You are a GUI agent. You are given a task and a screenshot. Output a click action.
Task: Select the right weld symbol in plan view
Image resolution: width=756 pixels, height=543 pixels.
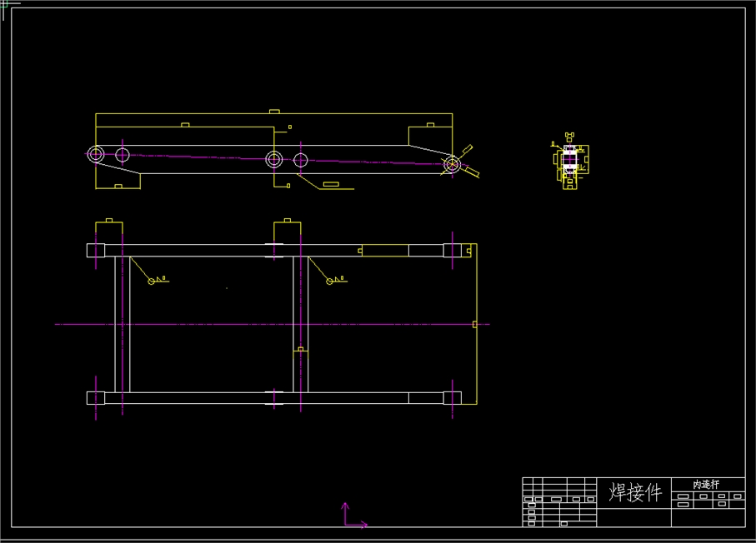point(336,280)
